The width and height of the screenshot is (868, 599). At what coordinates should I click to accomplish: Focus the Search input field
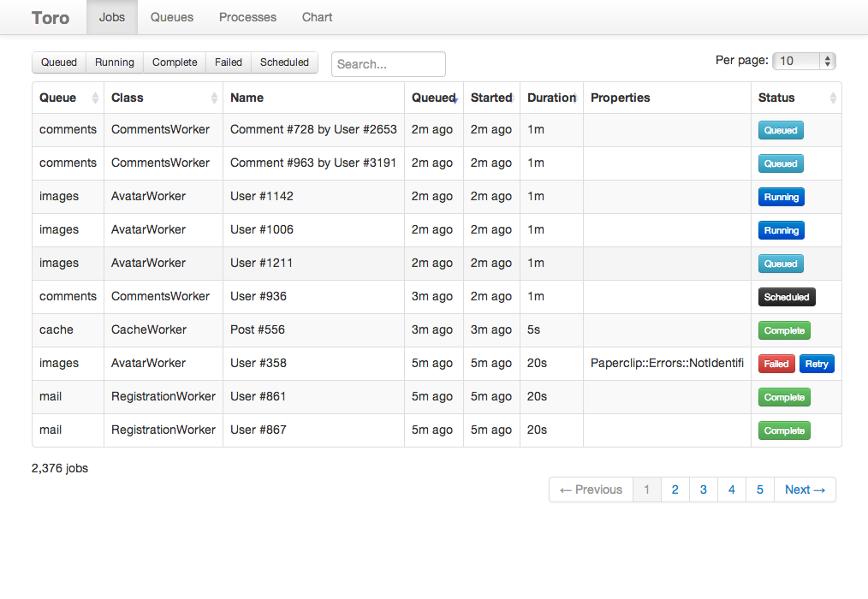pyautogui.click(x=389, y=64)
